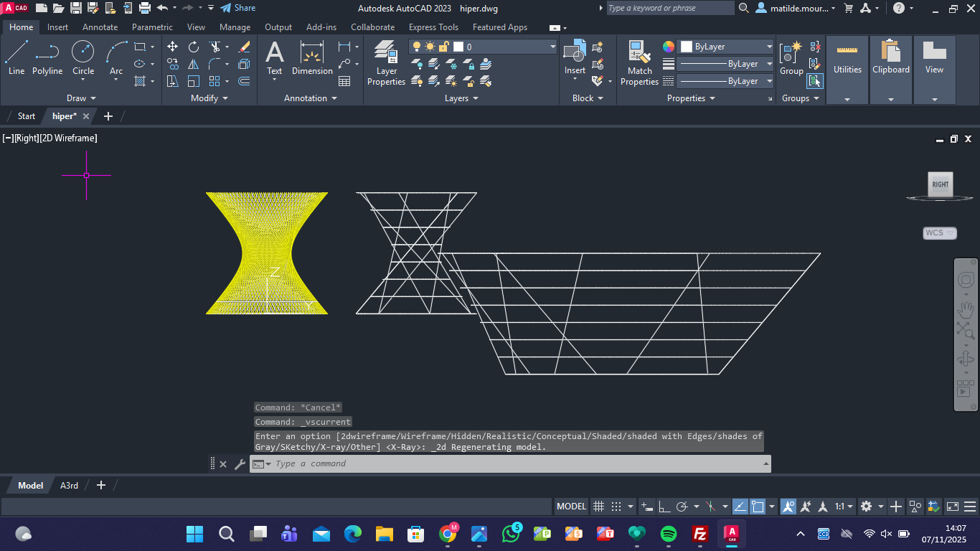Open Layer Properties manager
The image size is (980, 551).
386,62
